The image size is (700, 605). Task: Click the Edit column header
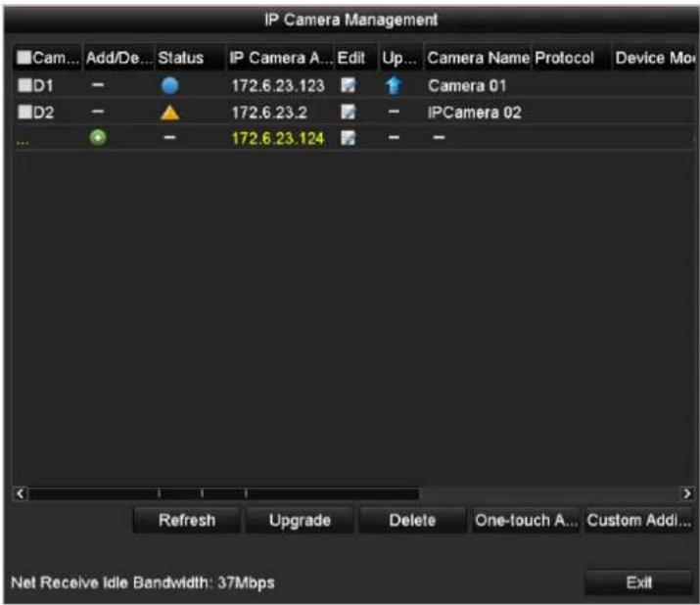click(x=355, y=58)
